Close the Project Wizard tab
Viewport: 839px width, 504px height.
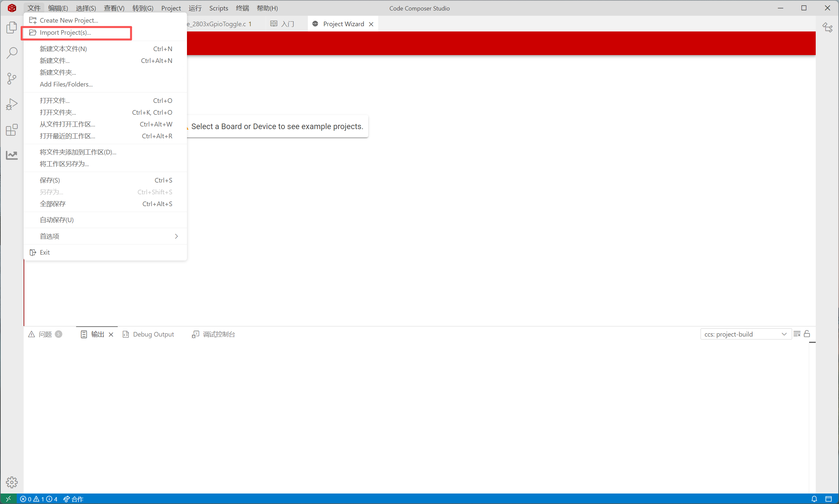coord(371,24)
